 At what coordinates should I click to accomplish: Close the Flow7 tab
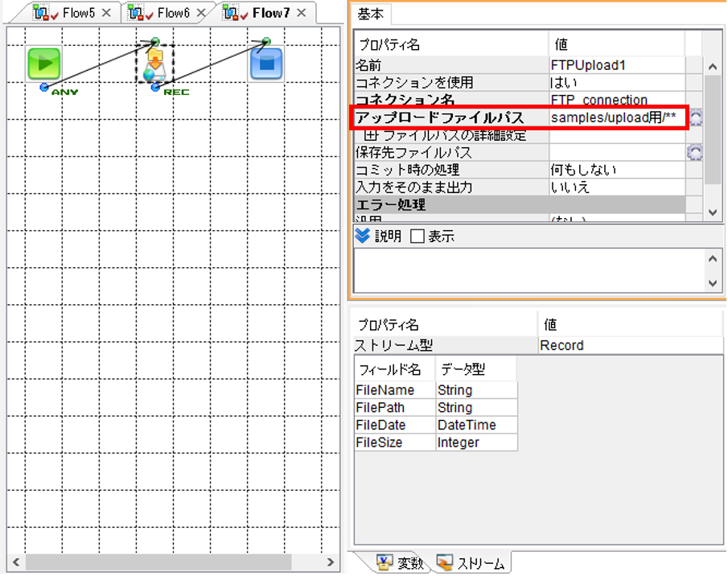point(302,13)
